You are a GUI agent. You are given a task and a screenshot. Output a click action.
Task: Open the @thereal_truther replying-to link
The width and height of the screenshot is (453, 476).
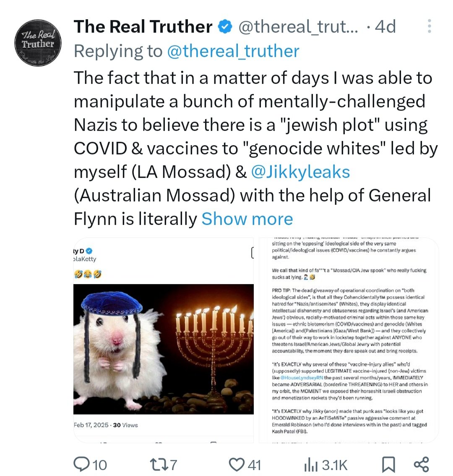[x=233, y=51]
